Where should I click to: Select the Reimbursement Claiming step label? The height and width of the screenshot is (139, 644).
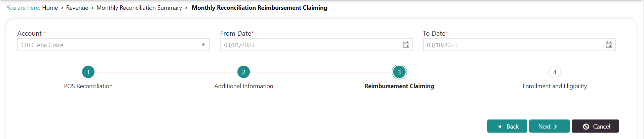pos(399,86)
